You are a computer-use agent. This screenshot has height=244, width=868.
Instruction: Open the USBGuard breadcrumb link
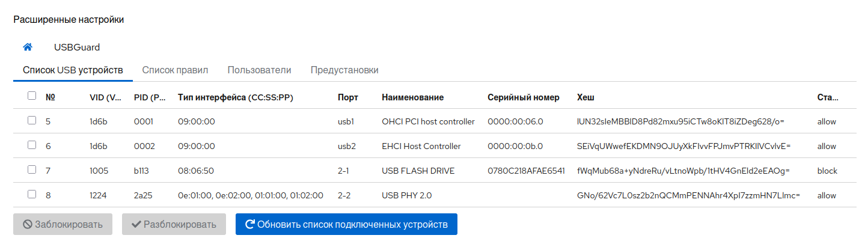click(x=77, y=47)
